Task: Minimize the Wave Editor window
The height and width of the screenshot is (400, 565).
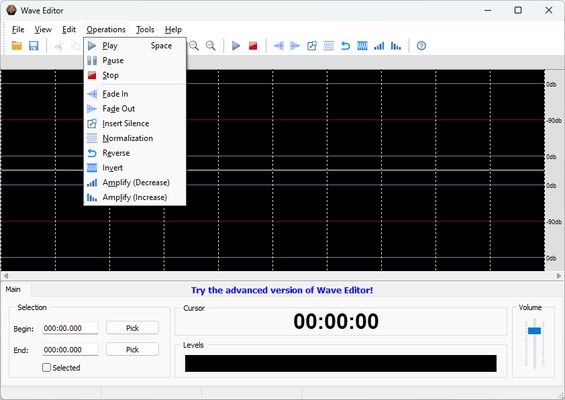Action: pyautogui.click(x=488, y=10)
